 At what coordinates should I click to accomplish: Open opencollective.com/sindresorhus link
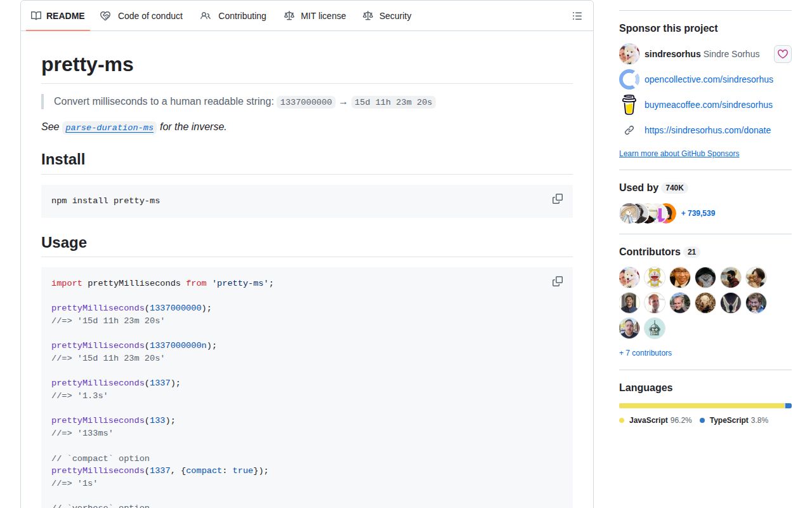[x=709, y=79]
